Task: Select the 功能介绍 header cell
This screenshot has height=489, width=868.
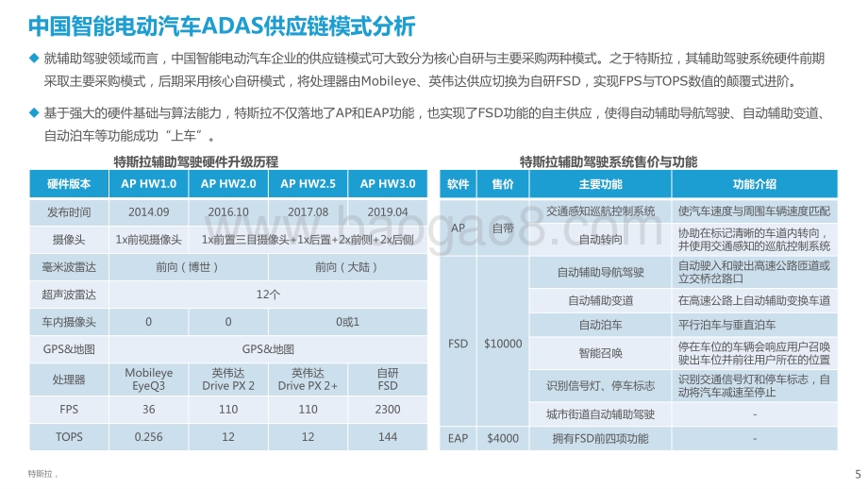Action: [755, 184]
